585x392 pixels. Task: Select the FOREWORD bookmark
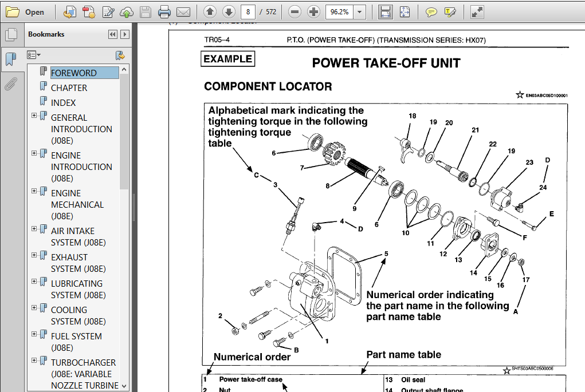(x=85, y=73)
